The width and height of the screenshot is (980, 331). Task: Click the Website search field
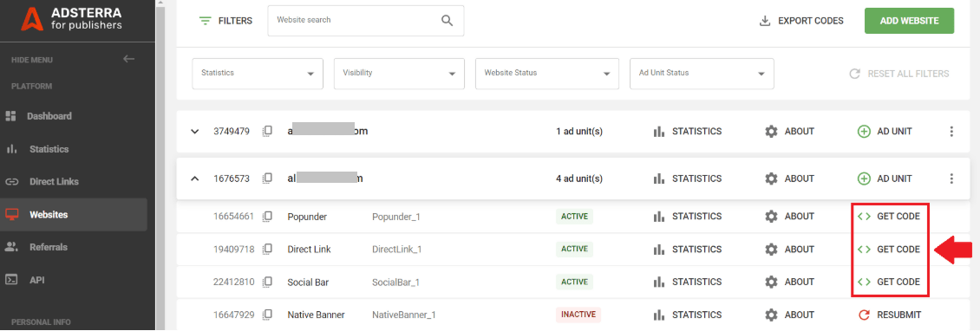[x=366, y=21]
